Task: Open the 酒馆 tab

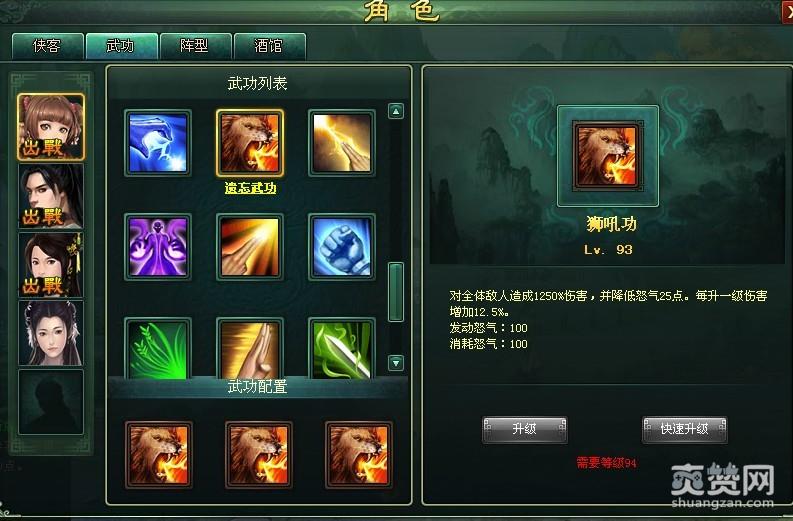Action: pos(270,46)
